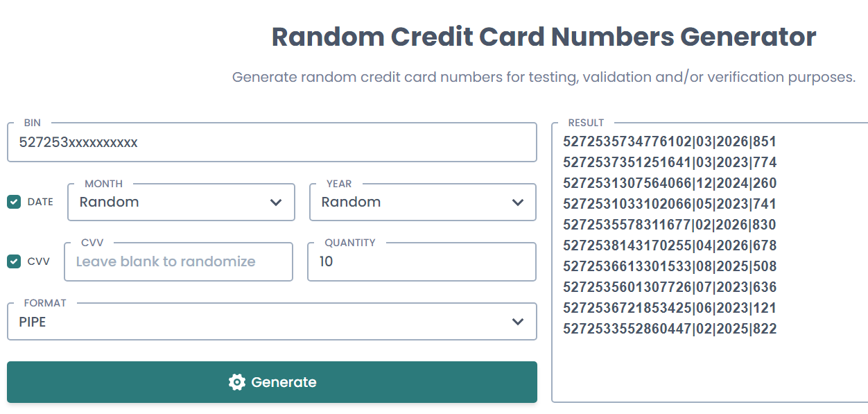The height and width of the screenshot is (414, 868).
Task: Click the DATE label text
Action: pyautogui.click(x=40, y=202)
